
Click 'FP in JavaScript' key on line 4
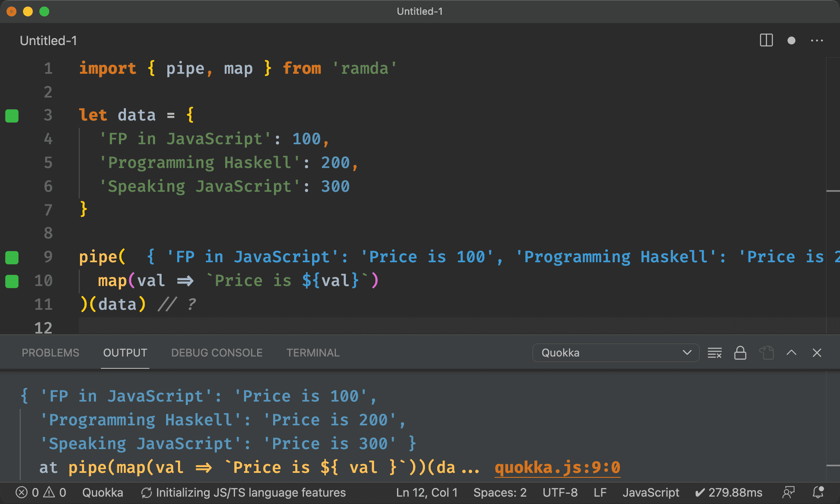[185, 139]
